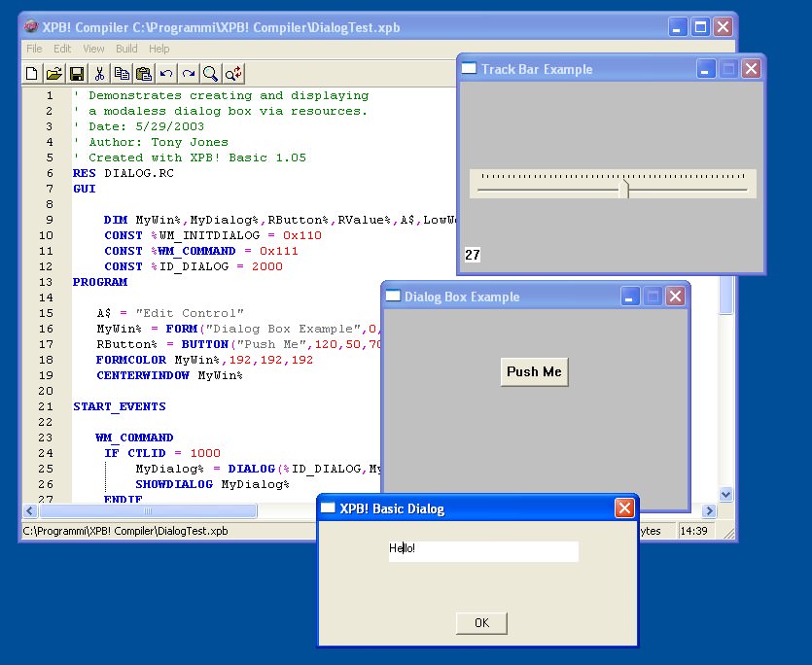Image resolution: width=812 pixels, height=665 pixels.
Task: Click line number 10 in the gutter
Action: pyautogui.click(x=46, y=235)
